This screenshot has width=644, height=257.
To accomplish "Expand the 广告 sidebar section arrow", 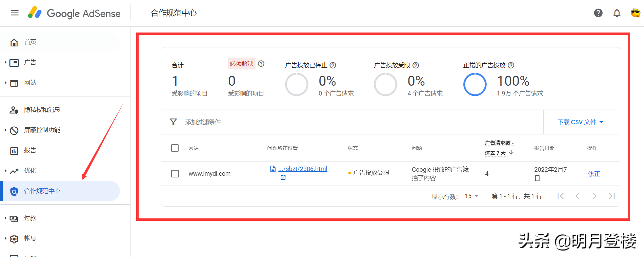I will (5, 62).
